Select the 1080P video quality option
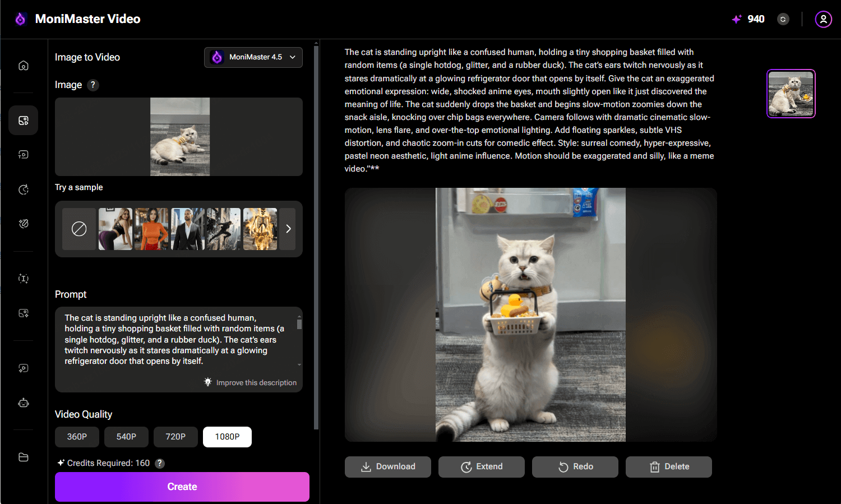Image resolution: width=841 pixels, height=504 pixels. [x=227, y=437]
